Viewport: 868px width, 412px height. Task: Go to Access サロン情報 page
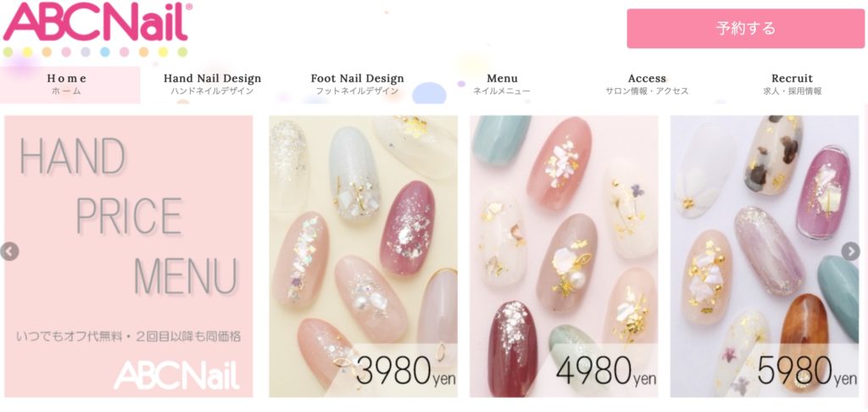tap(647, 84)
